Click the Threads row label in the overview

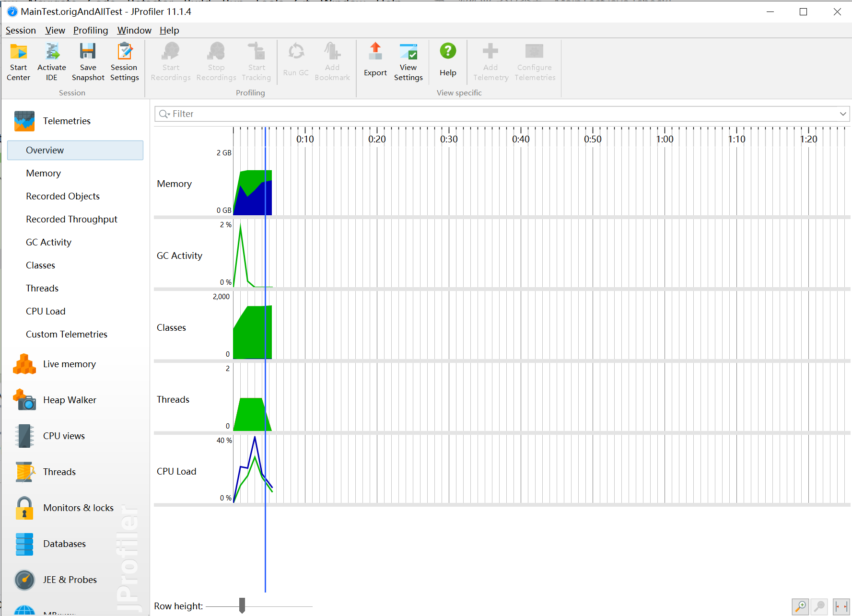click(173, 399)
